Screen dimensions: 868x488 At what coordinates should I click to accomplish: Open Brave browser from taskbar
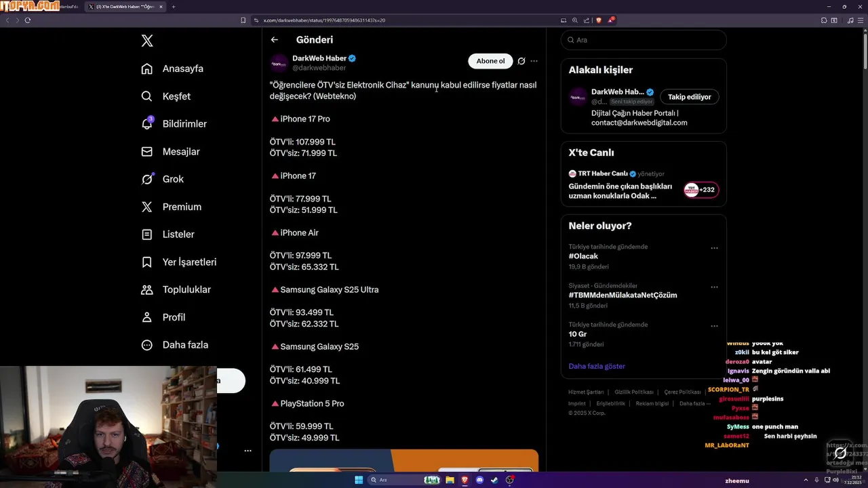tap(465, 480)
